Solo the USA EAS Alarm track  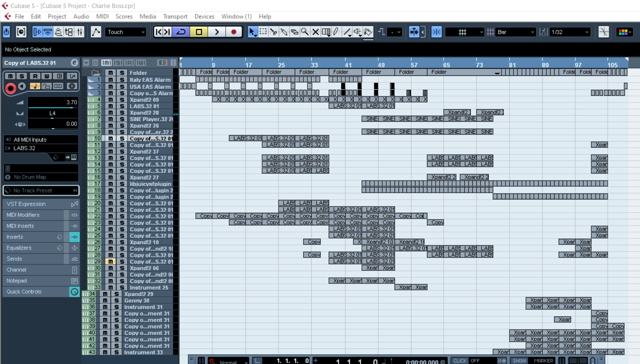tap(122, 87)
